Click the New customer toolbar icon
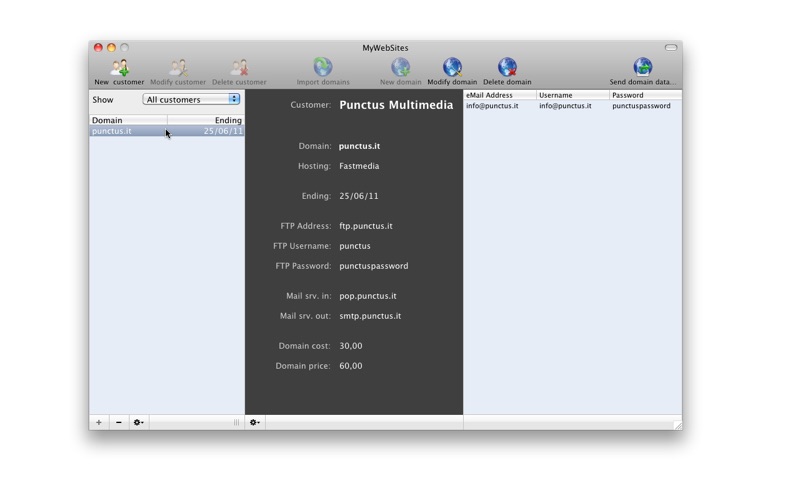The image size is (800, 500). coord(120,67)
